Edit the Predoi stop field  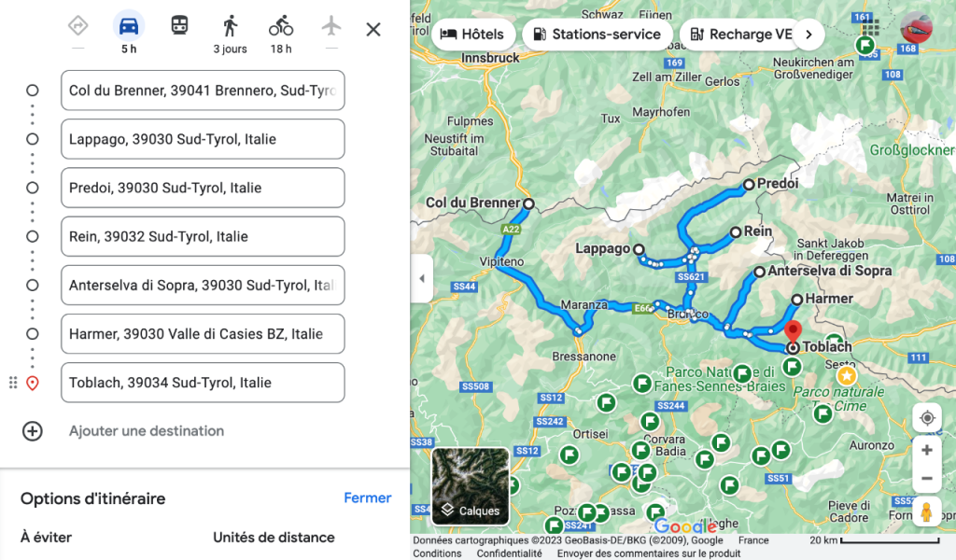pos(203,188)
